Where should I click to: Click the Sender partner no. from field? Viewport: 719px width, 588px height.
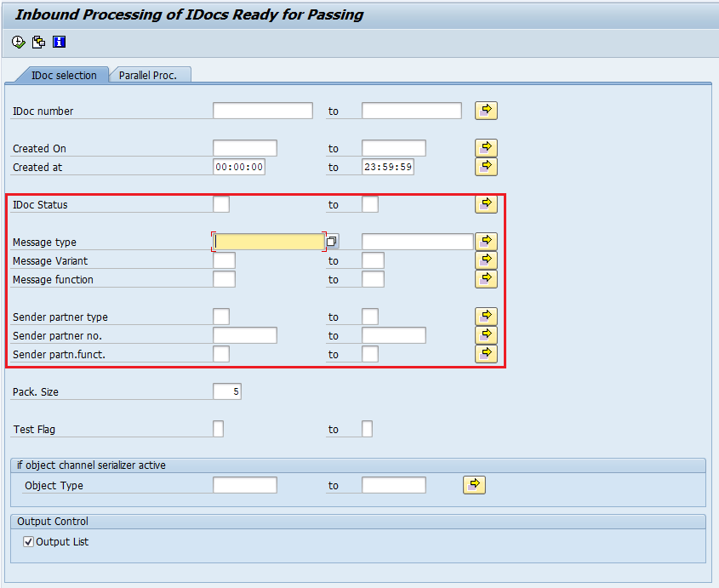[x=245, y=335]
